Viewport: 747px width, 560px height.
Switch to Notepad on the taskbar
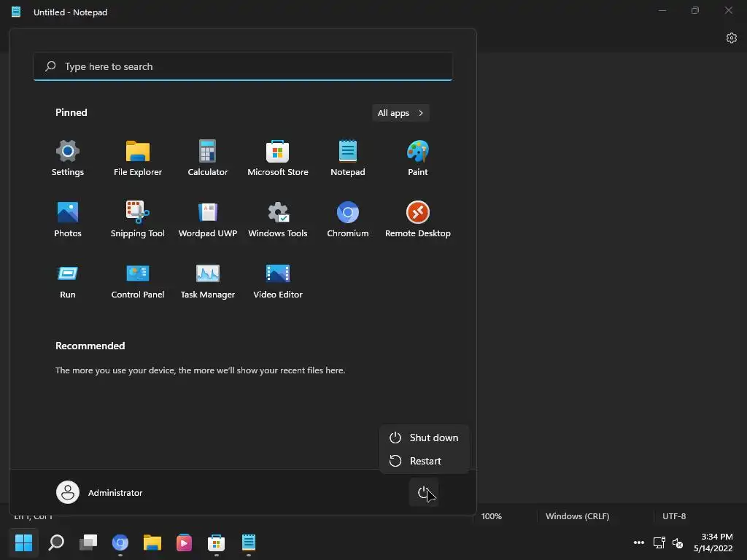coord(249,542)
